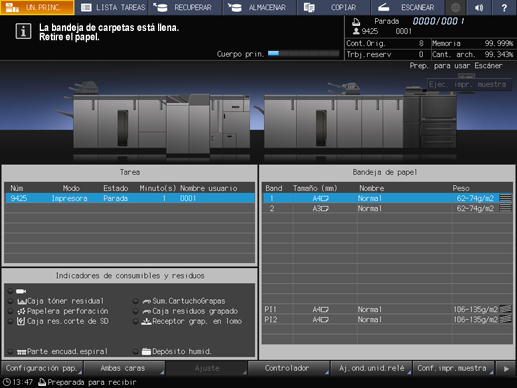Select tray 2 A3 row in paper list
This screenshot has width=517, height=388.
[x=387, y=209]
